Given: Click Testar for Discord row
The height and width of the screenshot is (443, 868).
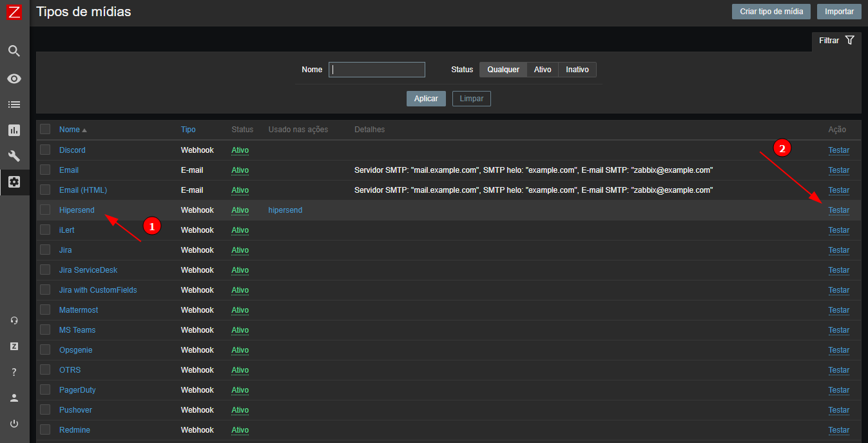Looking at the screenshot, I should (x=839, y=150).
